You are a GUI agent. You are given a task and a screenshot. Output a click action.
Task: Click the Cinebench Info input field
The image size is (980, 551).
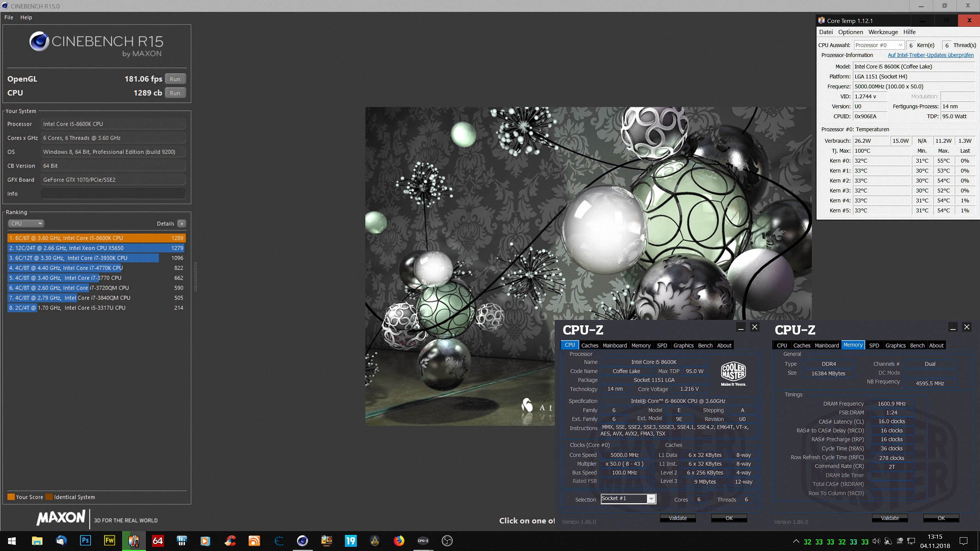(113, 194)
